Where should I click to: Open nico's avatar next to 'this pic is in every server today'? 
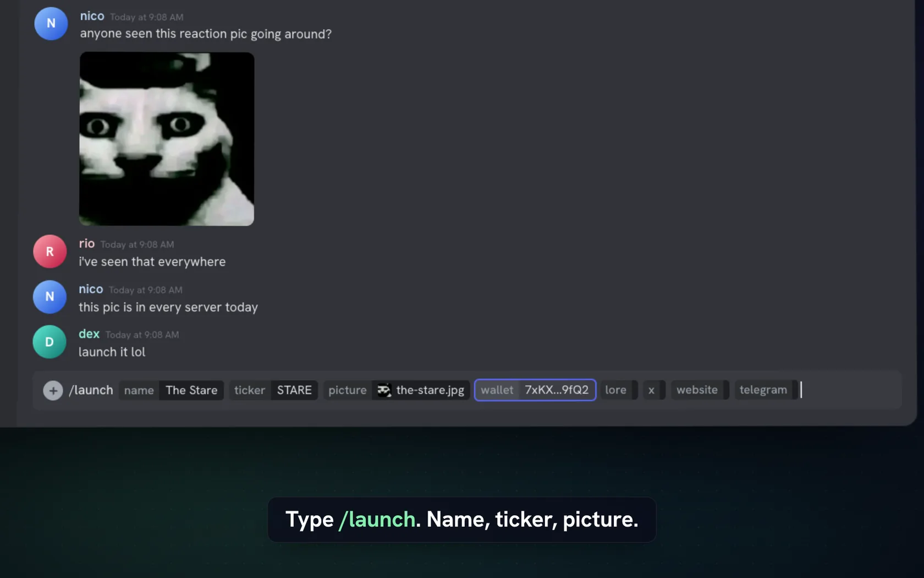coord(50,297)
